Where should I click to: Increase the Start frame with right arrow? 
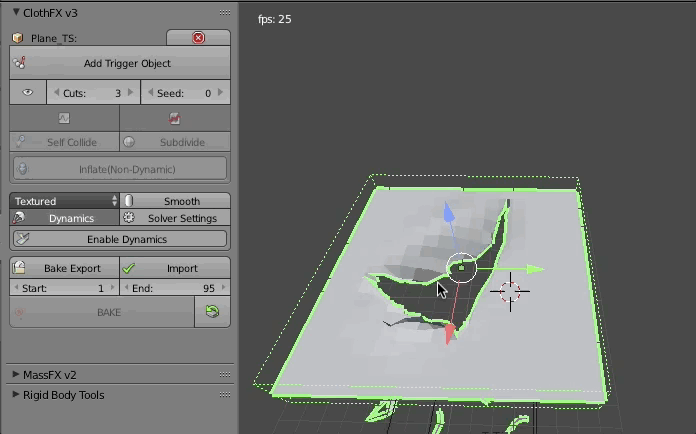point(112,288)
